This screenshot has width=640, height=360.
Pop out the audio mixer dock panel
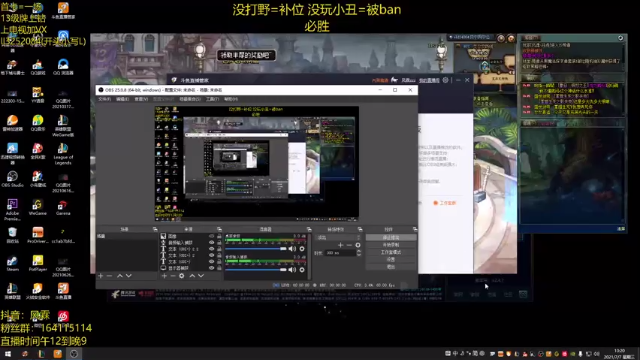tap(309, 229)
